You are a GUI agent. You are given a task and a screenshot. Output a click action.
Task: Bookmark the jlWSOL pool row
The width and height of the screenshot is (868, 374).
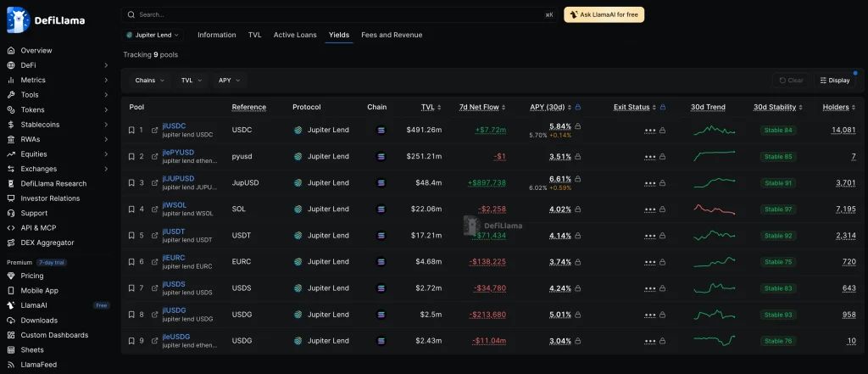pyautogui.click(x=131, y=209)
